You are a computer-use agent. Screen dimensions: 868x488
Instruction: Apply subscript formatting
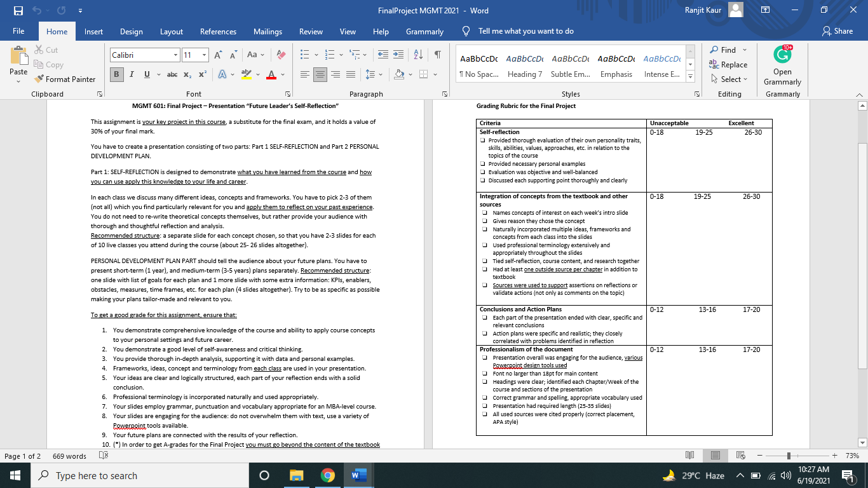coord(188,74)
